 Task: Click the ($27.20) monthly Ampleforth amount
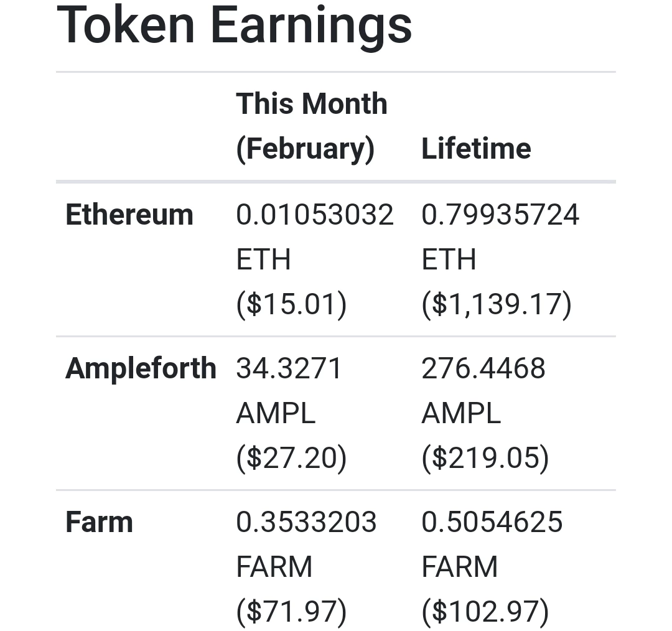[291, 458]
